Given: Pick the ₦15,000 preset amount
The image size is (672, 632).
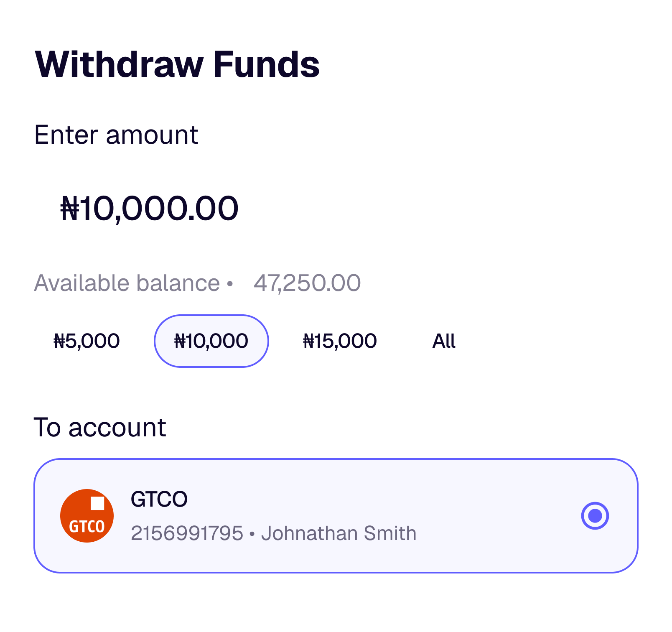Looking at the screenshot, I should (340, 341).
